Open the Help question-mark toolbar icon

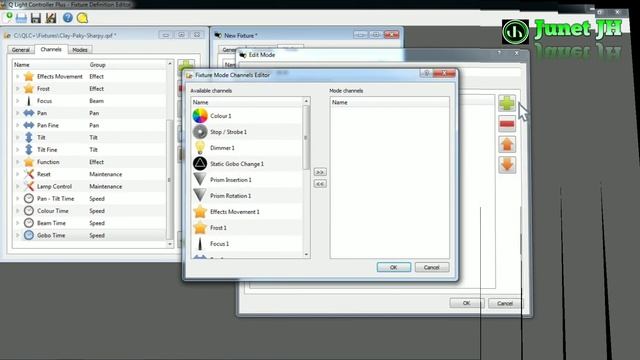coord(68,18)
